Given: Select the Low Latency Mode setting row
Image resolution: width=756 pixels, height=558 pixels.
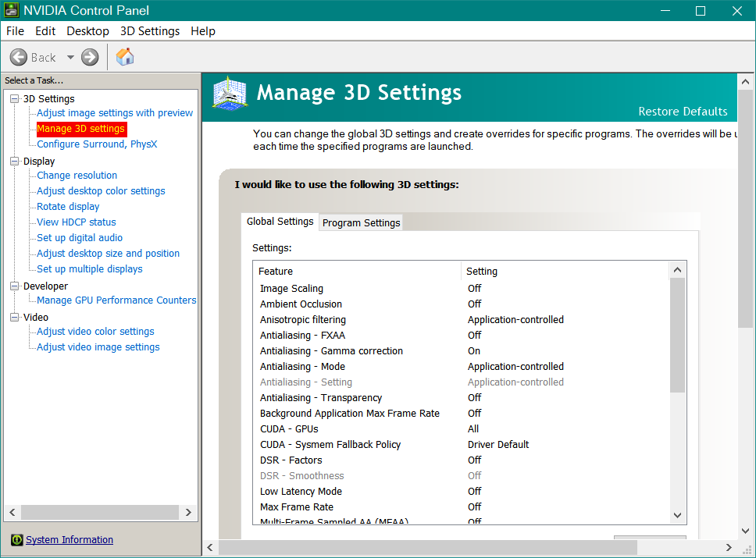Looking at the screenshot, I should [301, 492].
